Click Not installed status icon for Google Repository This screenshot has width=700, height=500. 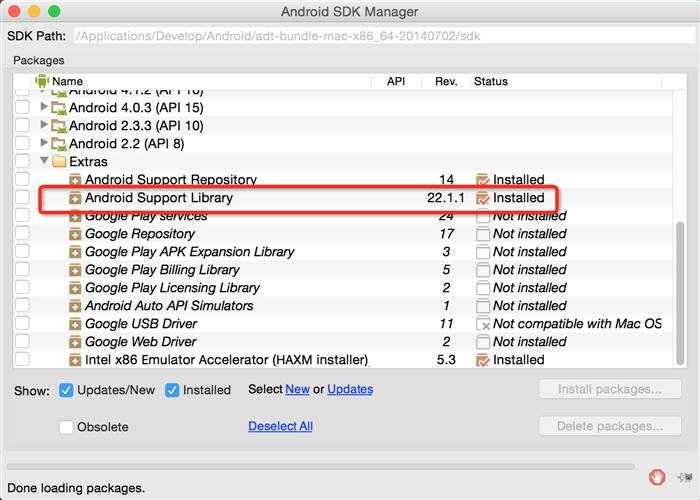(483, 234)
